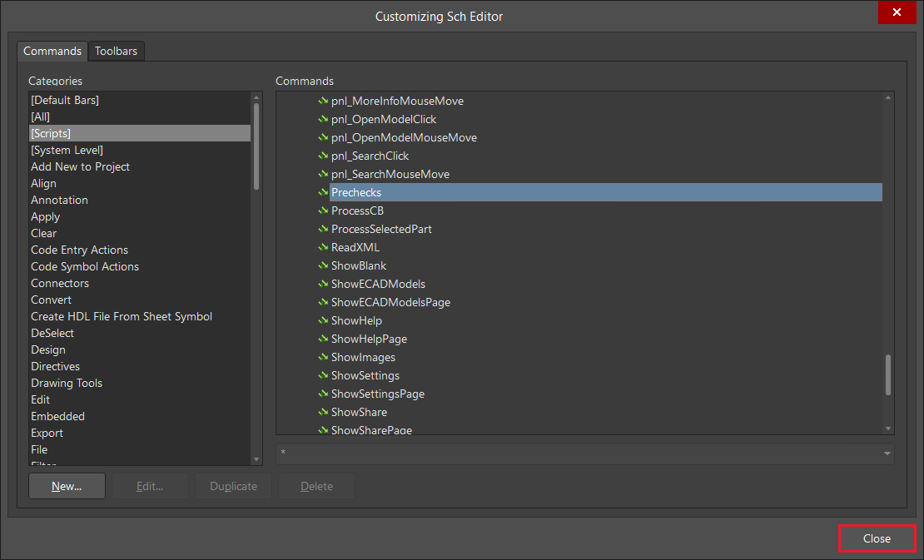Click the icon beside ShowHelp command
Image resolution: width=924 pixels, height=560 pixels.
323,320
